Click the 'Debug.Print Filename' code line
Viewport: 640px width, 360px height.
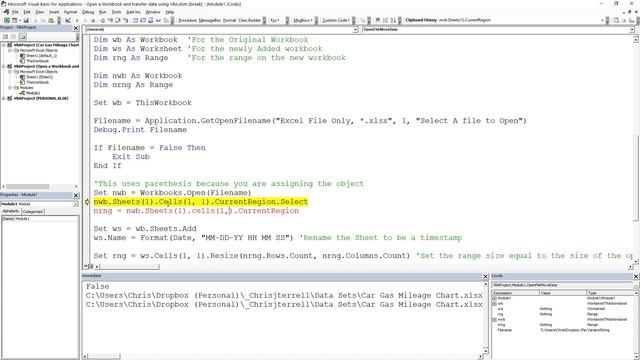point(140,130)
